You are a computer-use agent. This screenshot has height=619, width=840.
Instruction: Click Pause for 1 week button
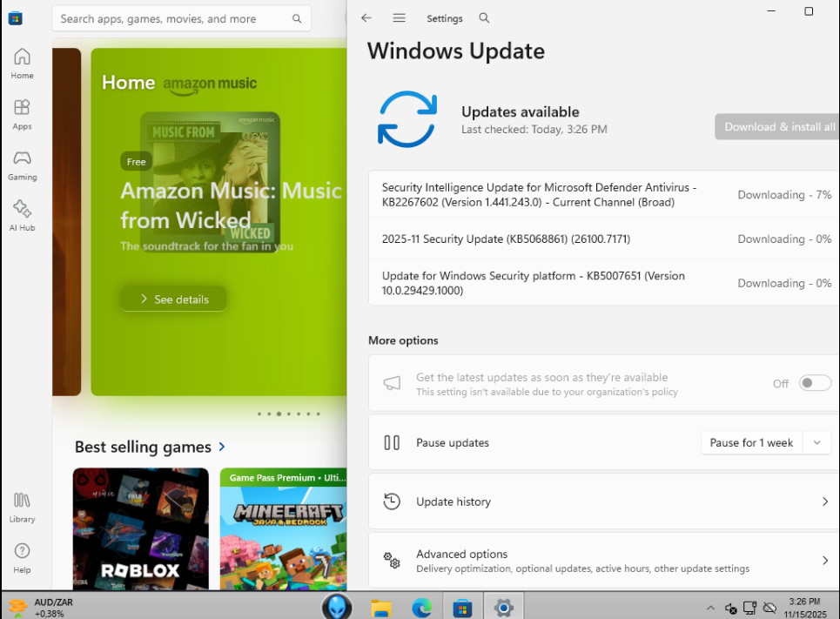(x=751, y=442)
